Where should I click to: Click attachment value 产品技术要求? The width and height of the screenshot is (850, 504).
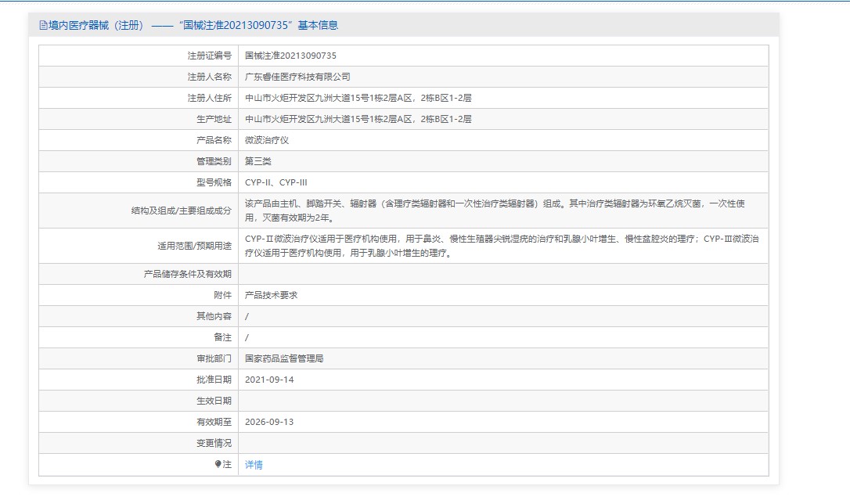[271, 295]
